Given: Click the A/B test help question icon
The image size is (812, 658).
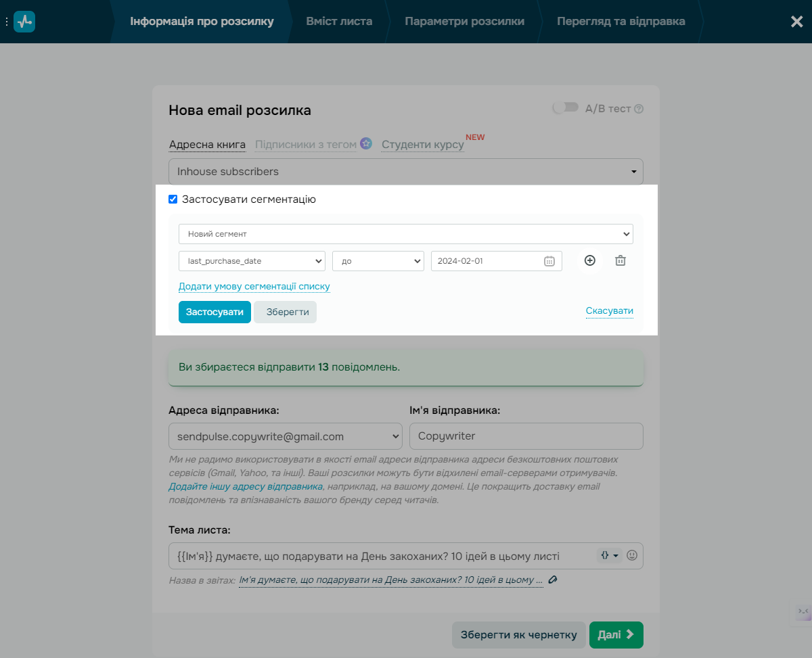Looking at the screenshot, I should (639, 109).
